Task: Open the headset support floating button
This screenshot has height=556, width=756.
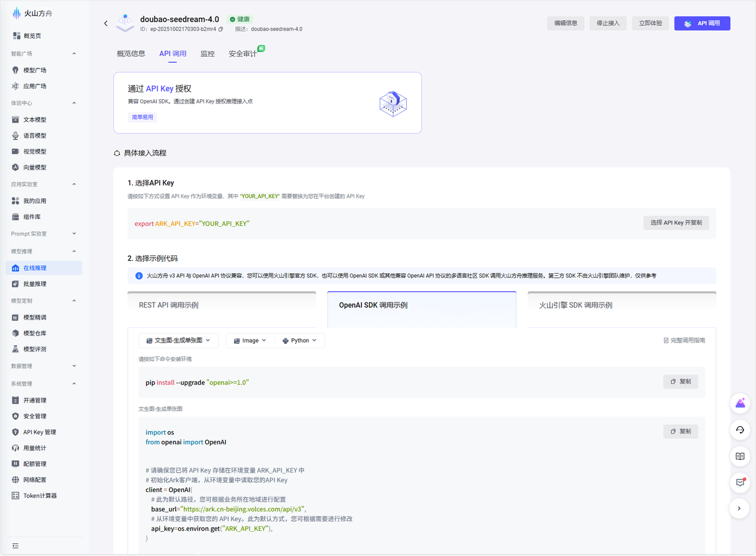Action: (739, 430)
